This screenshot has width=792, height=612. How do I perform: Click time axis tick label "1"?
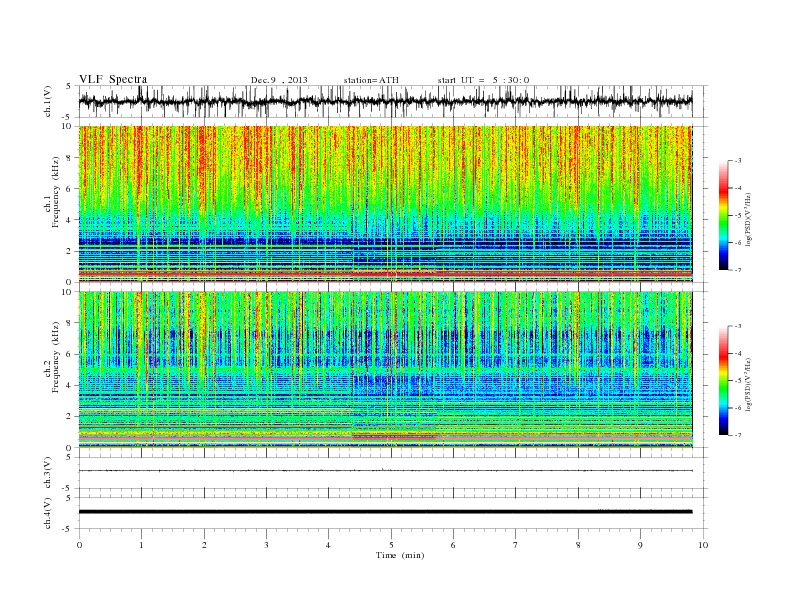141,545
